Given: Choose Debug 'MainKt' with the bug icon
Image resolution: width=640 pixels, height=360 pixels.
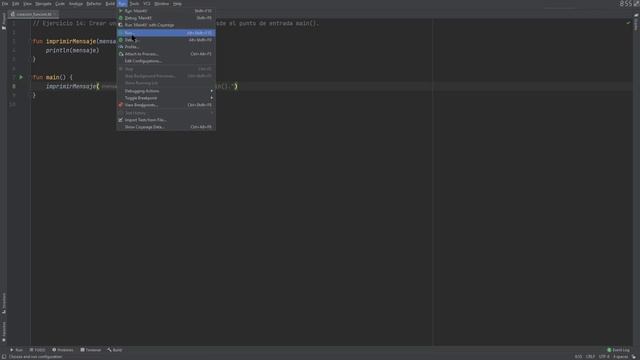Looking at the screenshot, I should pos(166,18).
